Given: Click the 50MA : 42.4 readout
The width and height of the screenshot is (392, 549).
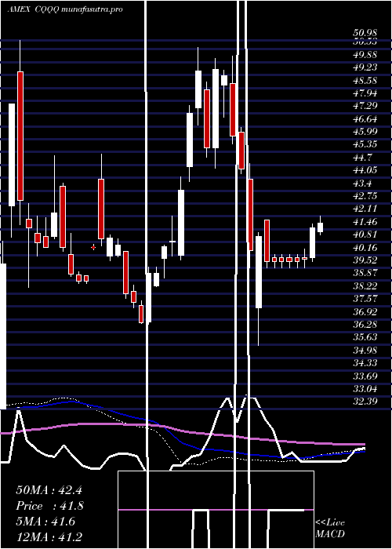Looking at the screenshot, I should (49, 490).
